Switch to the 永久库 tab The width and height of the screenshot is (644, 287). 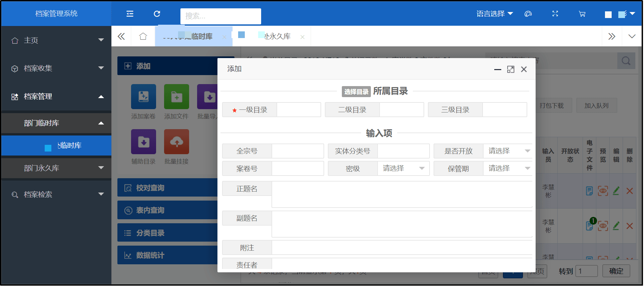[x=277, y=36]
